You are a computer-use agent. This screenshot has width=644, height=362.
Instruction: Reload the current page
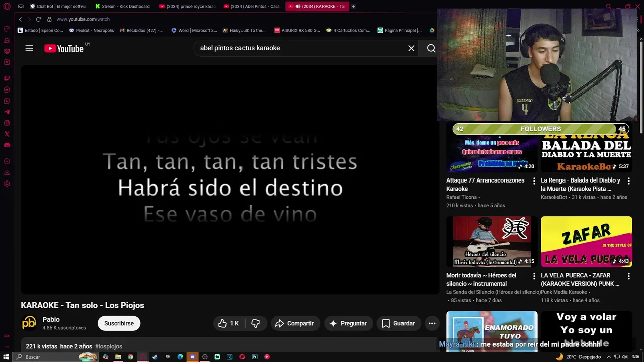coord(38,19)
